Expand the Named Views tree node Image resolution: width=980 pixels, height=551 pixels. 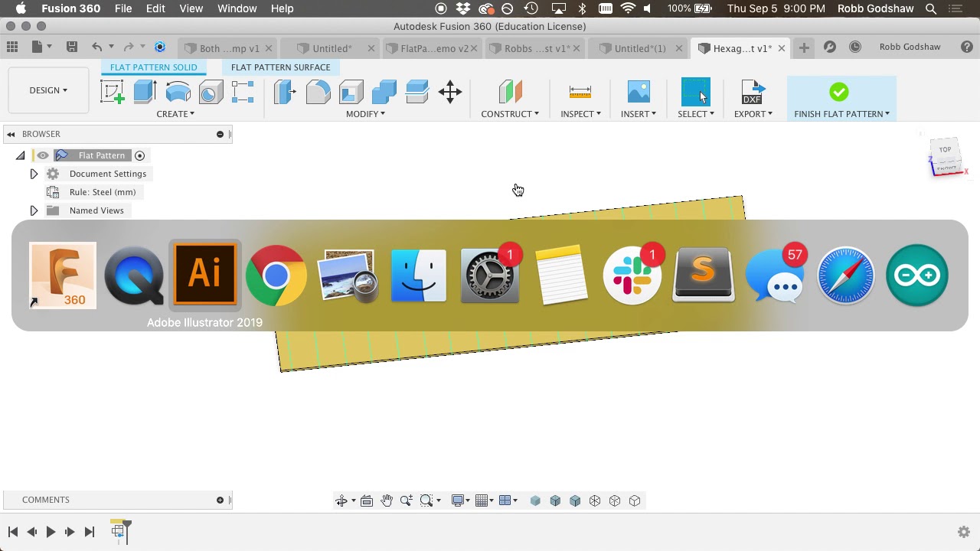[x=34, y=210]
